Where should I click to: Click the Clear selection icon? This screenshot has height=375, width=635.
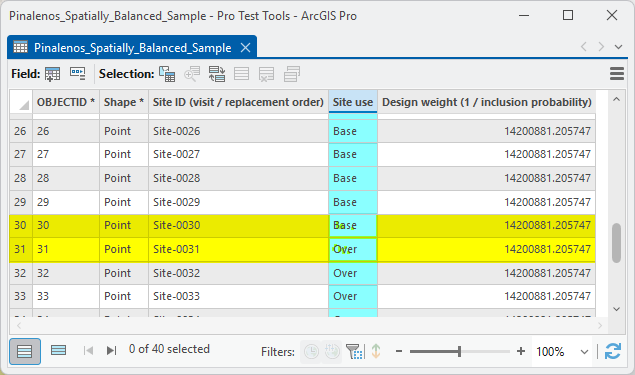[x=242, y=74]
